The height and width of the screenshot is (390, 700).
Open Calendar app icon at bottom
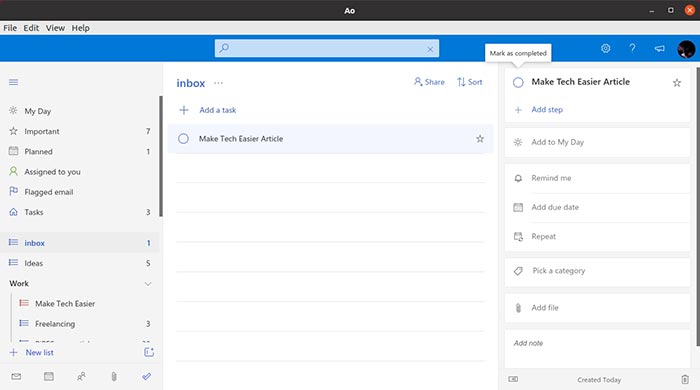pos(49,377)
